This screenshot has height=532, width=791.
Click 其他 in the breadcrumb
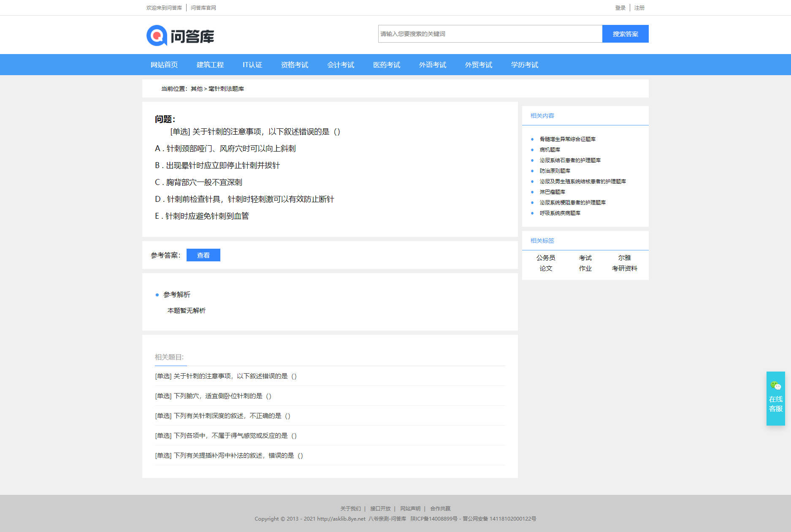196,89
